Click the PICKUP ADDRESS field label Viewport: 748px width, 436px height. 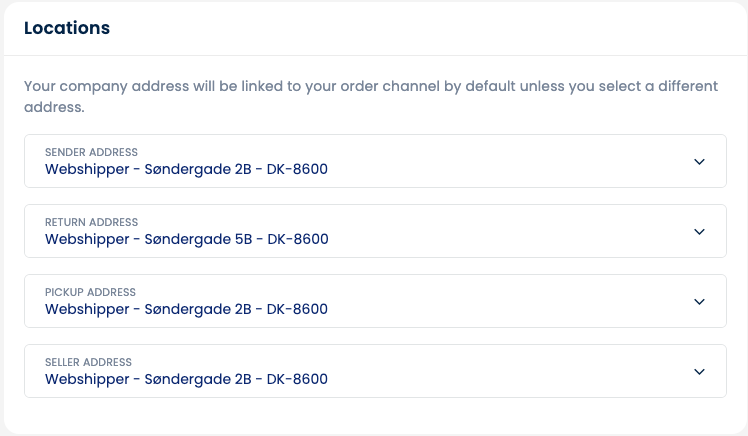(90, 292)
